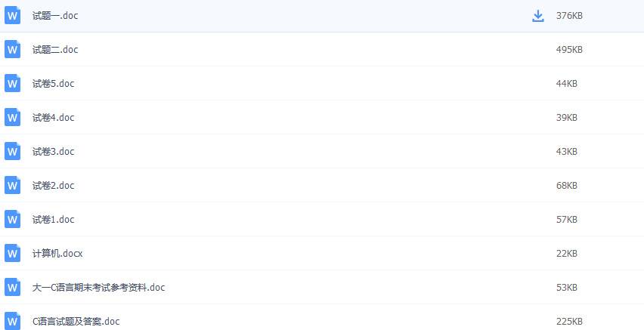Viewport: 644px width, 330px height.
Task: Click the Word icon beside 试卷4.doc
Action: pos(12,118)
